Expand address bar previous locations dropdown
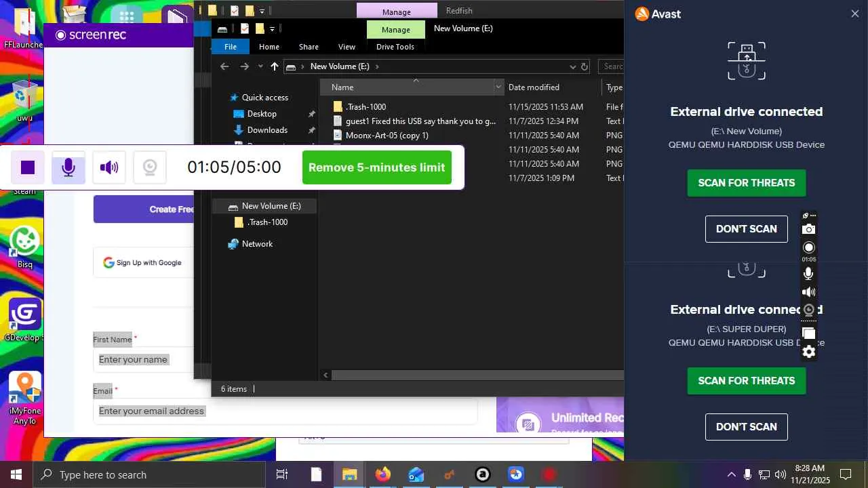The image size is (868, 488). point(573,66)
